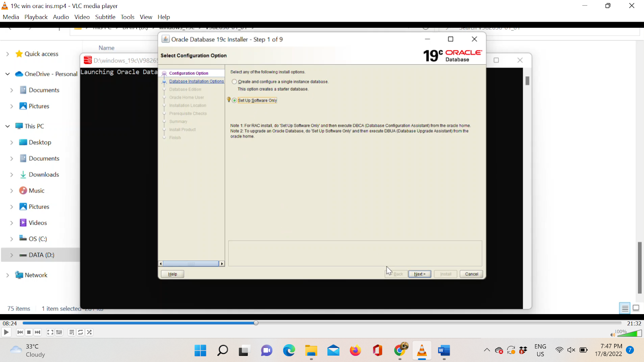Click the muted speaker tray icon
The width and height of the screenshot is (644, 362).
571,350
